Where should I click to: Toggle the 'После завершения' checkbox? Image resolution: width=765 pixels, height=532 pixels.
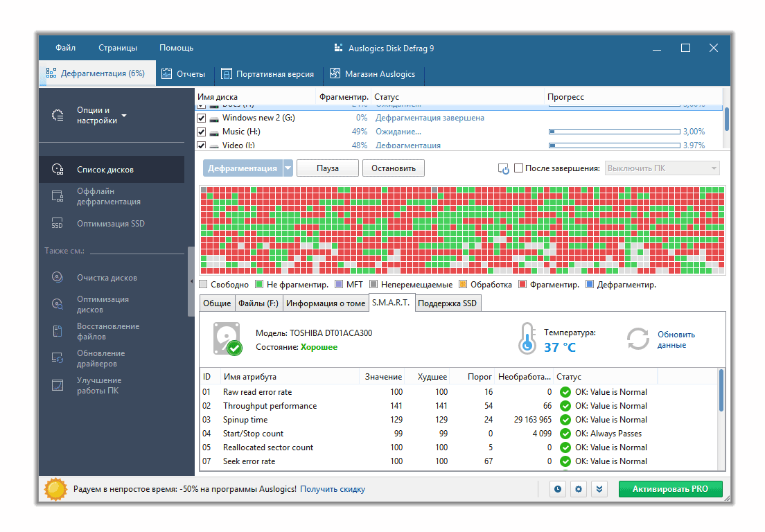[518, 168]
